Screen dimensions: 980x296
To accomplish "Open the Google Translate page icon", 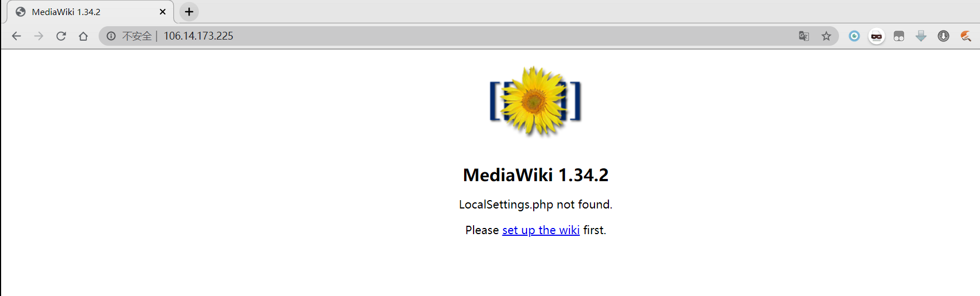I will click(x=804, y=36).
